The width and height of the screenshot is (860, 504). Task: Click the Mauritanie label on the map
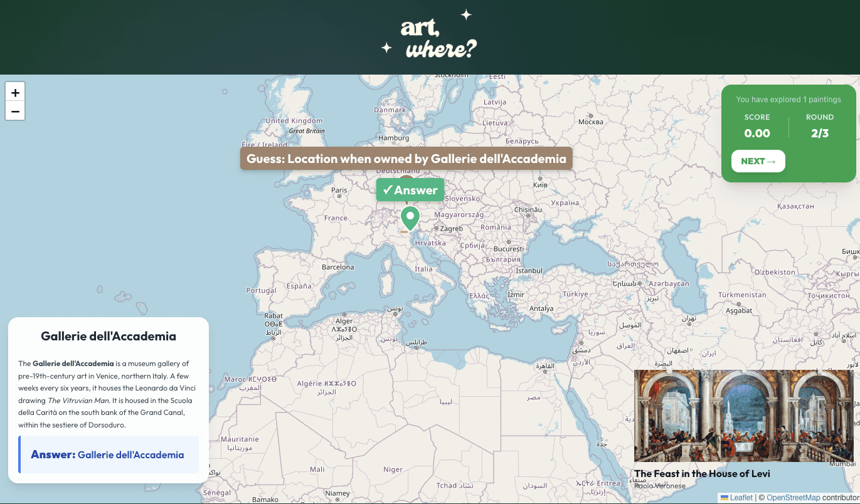pyautogui.click(x=240, y=439)
